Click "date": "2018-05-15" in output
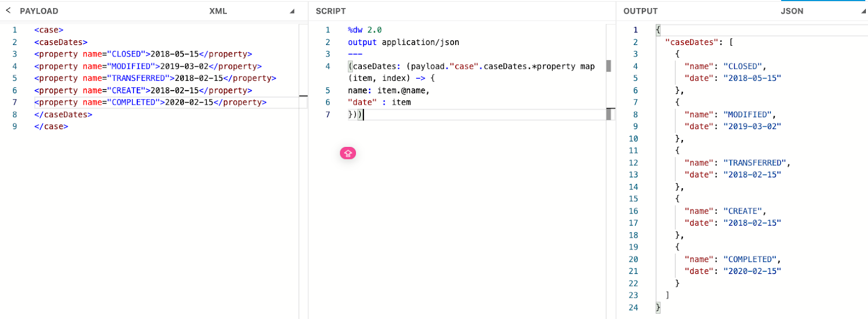This screenshot has width=868, height=319. [x=733, y=78]
